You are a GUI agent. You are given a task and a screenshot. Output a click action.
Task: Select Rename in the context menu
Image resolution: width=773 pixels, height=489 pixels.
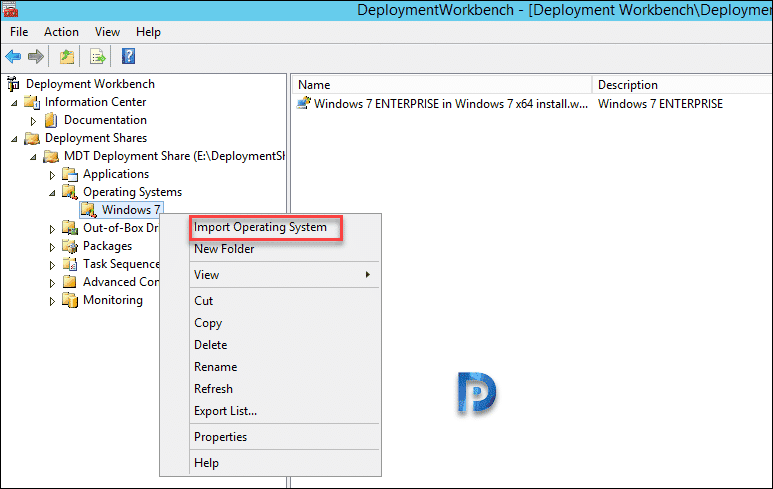coord(284,367)
